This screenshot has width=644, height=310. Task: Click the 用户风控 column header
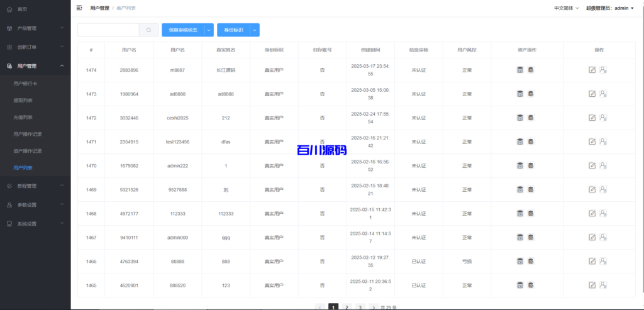coord(467,50)
